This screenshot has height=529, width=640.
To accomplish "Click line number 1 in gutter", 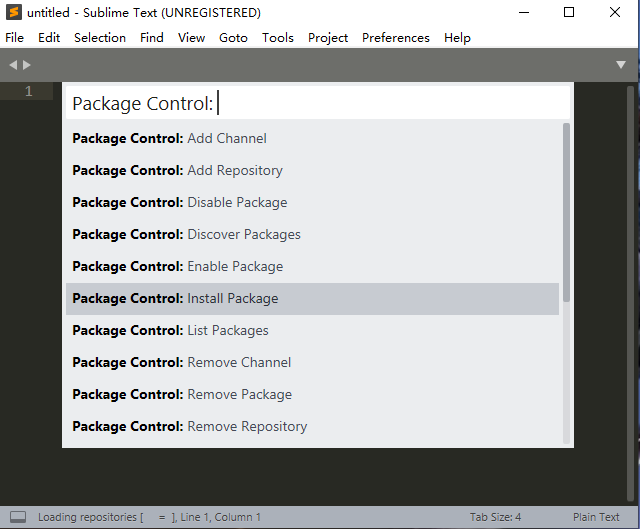I will click(x=28, y=91).
